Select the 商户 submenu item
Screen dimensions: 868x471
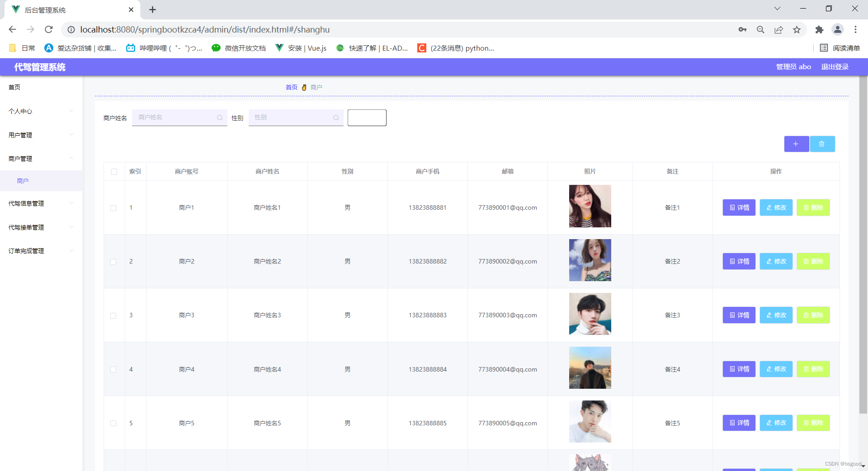click(x=41, y=181)
